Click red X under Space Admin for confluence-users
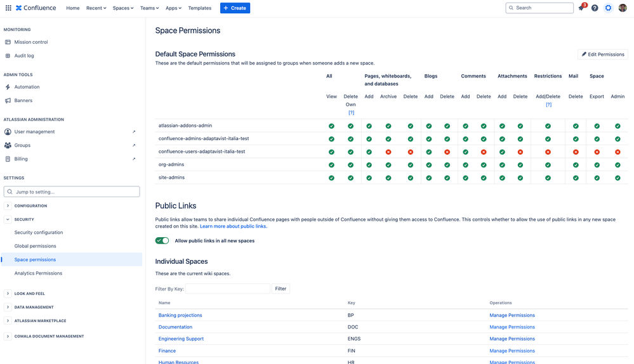This screenshot has height=364, width=634. pos(617,152)
